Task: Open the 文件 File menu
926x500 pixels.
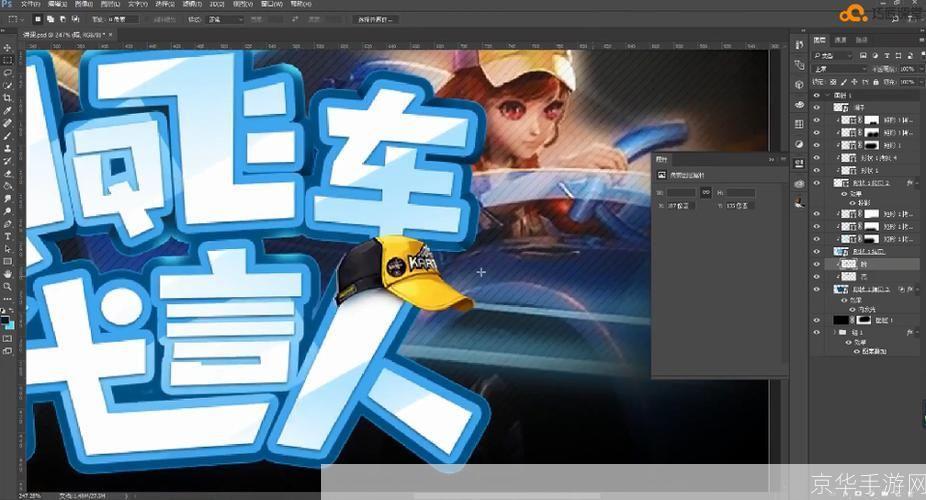Action: pyautogui.click(x=30, y=4)
